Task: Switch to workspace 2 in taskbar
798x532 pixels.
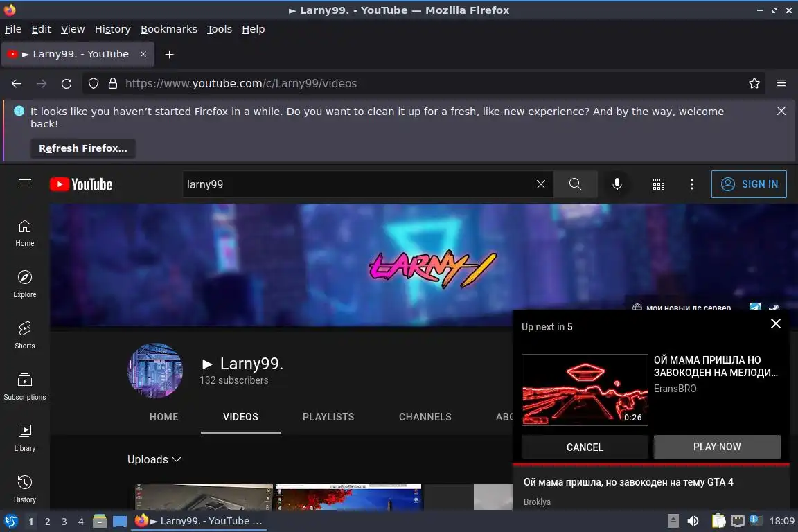Action: [47, 522]
